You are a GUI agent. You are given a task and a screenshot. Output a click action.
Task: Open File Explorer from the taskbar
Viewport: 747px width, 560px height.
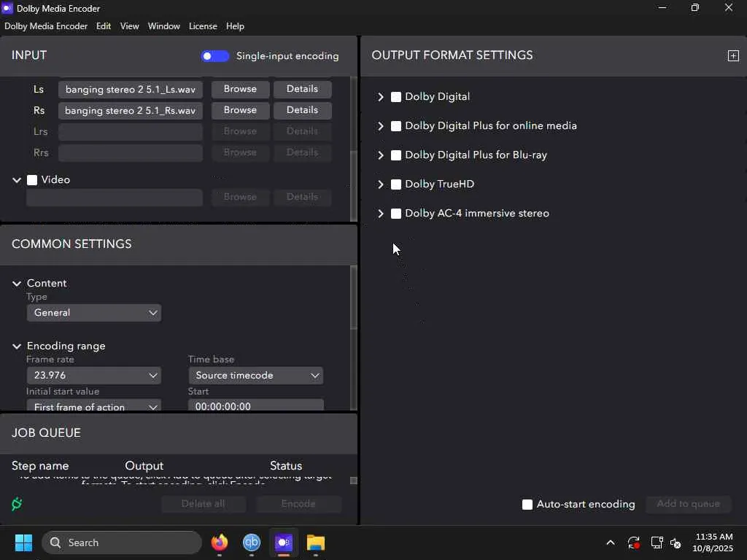tap(315, 542)
